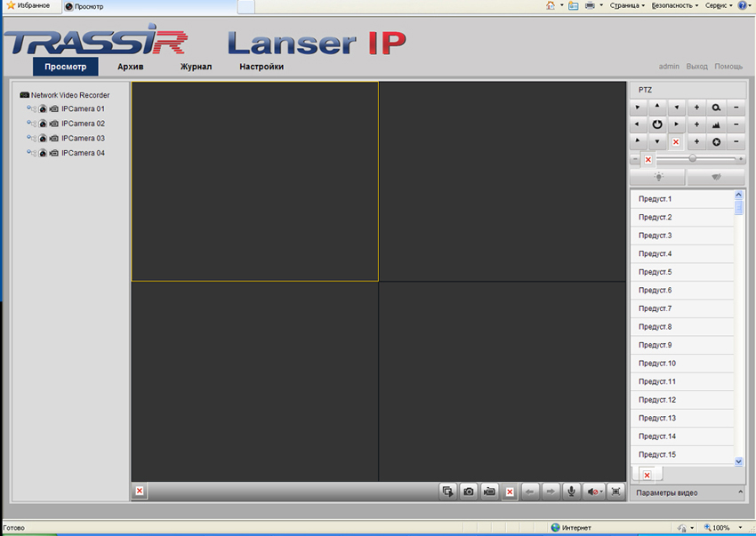Click the minus button beside the focus mountain icon
Image resolution: width=756 pixels, height=536 pixels.
point(736,124)
